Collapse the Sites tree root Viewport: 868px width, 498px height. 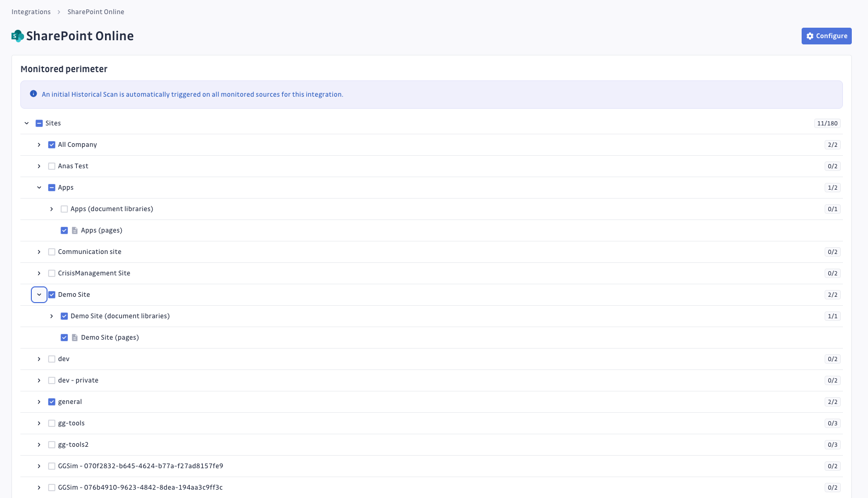tap(27, 123)
